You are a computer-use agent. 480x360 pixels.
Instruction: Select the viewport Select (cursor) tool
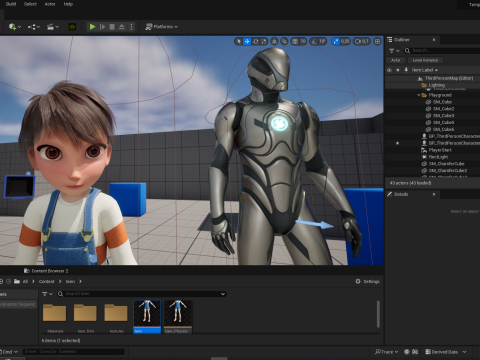pyautogui.click(x=238, y=41)
